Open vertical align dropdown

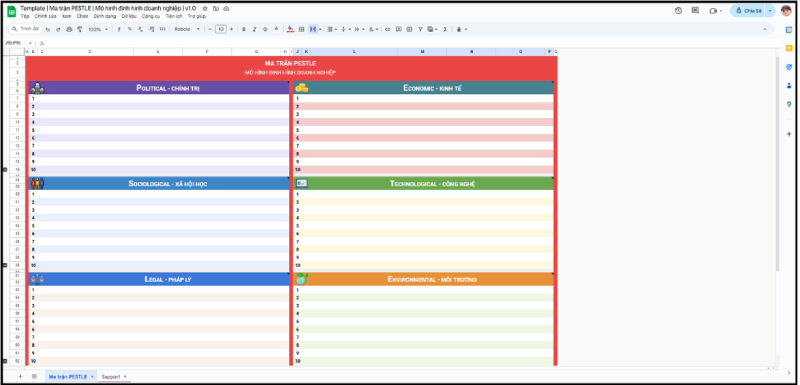point(345,30)
